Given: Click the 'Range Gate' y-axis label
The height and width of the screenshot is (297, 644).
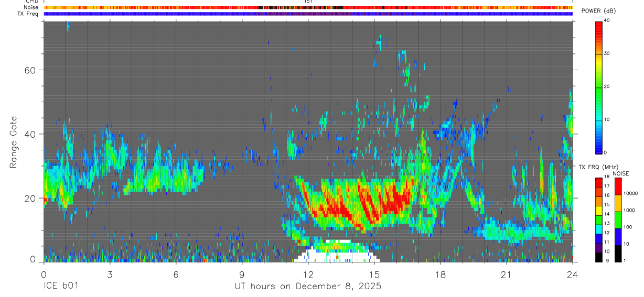Looking at the screenshot, I should click(14, 141).
